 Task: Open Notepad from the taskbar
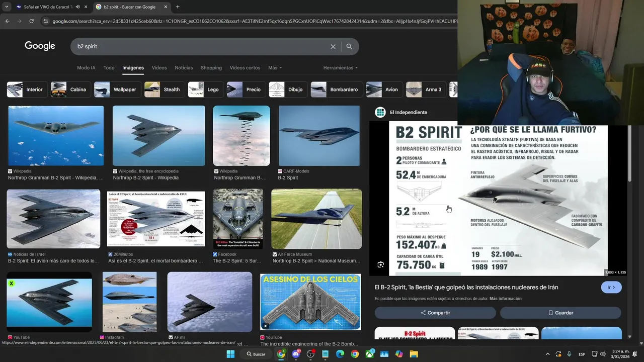pyautogui.click(x=325, y=354)
